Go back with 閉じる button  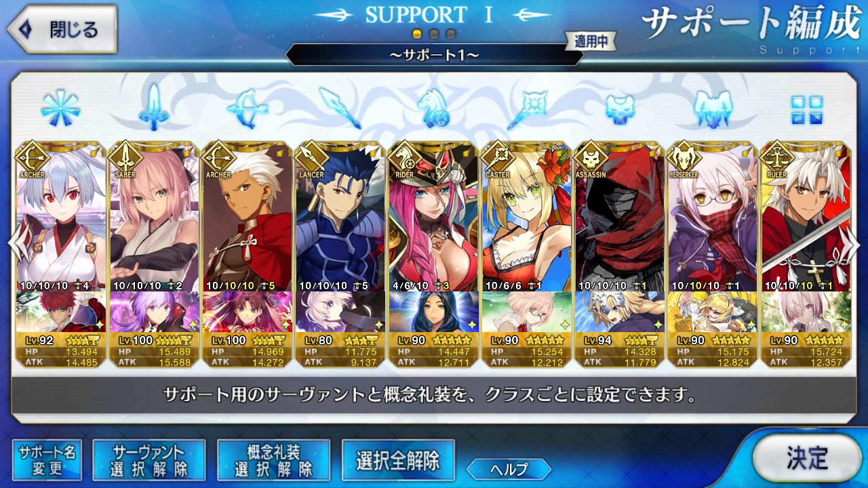click(62, 30)
